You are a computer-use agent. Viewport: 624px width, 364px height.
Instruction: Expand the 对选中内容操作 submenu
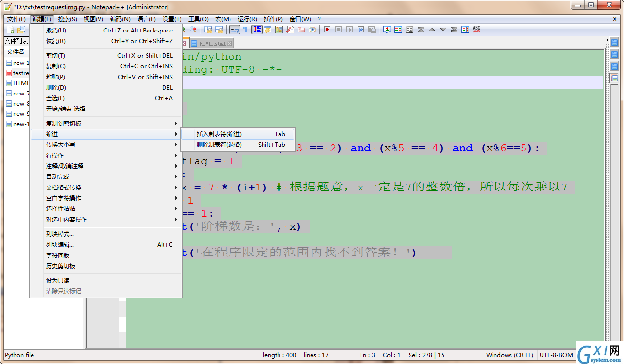pyautogui.click(x=106, y=220)
